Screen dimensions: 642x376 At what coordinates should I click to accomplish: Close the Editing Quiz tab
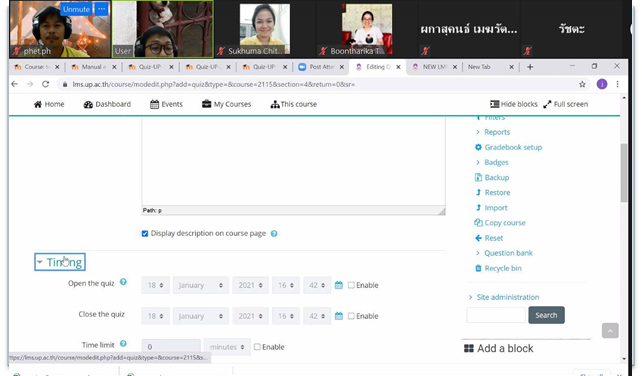click(x=398, y=67)
